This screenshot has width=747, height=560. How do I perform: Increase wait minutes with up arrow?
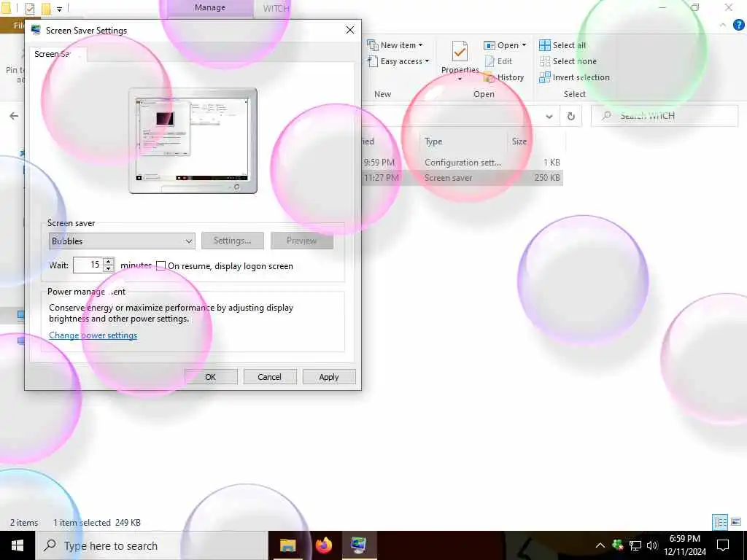tap(109, 261)
